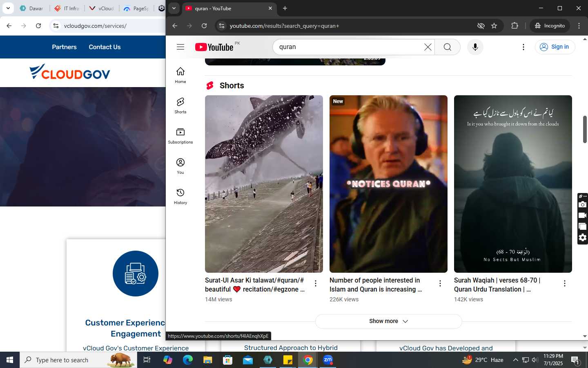
Task: Open Partners on vCloudGov site
Action: [64, 47]
